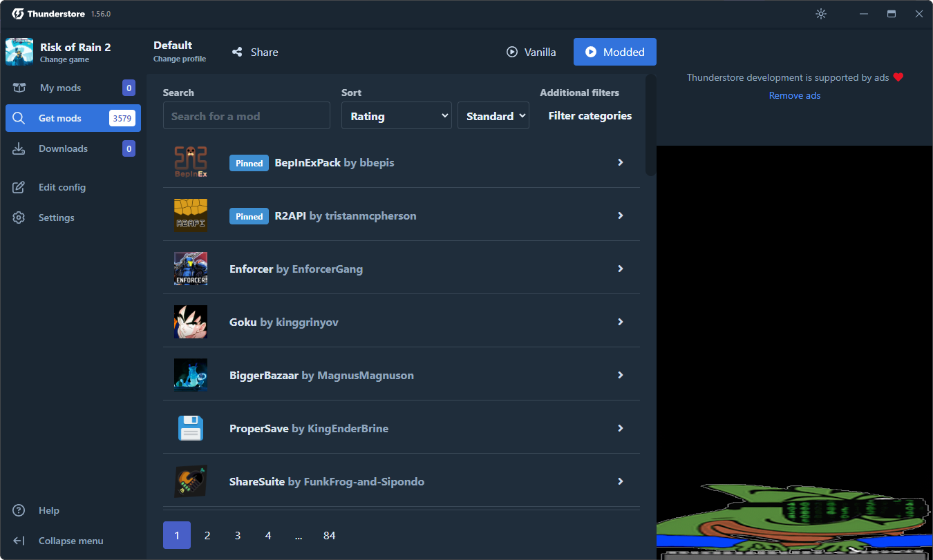Click the BiggerBazaar mod icon

pyautogui.click(x=191, y=375)
